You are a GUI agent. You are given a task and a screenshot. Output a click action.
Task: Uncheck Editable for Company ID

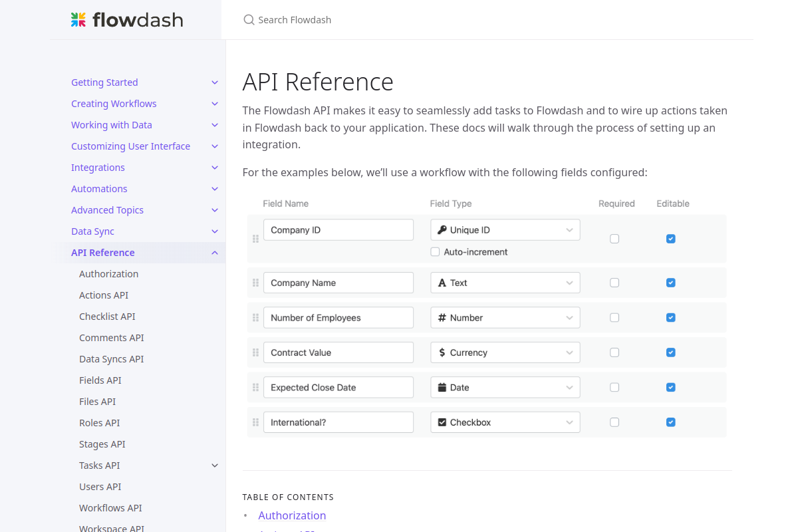click(671, 239)
